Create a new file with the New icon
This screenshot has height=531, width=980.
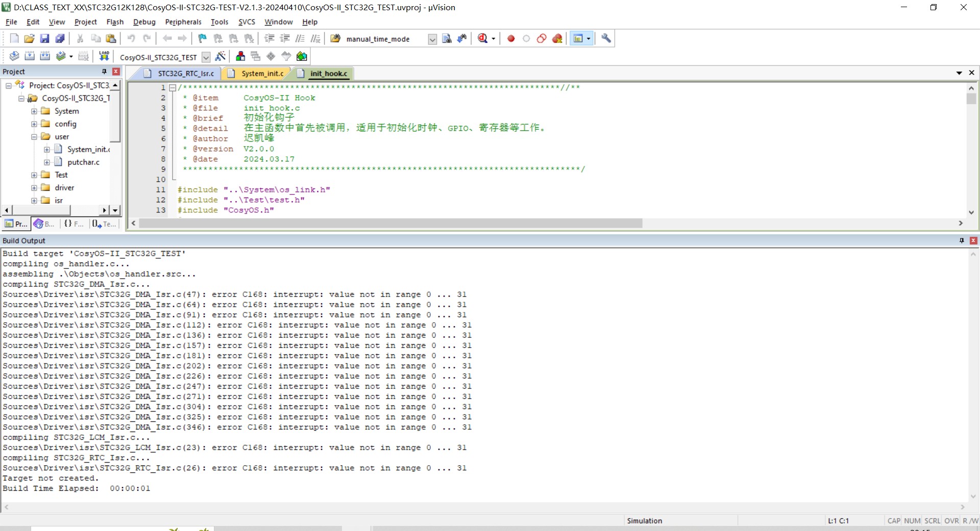[x=14, y=39]
